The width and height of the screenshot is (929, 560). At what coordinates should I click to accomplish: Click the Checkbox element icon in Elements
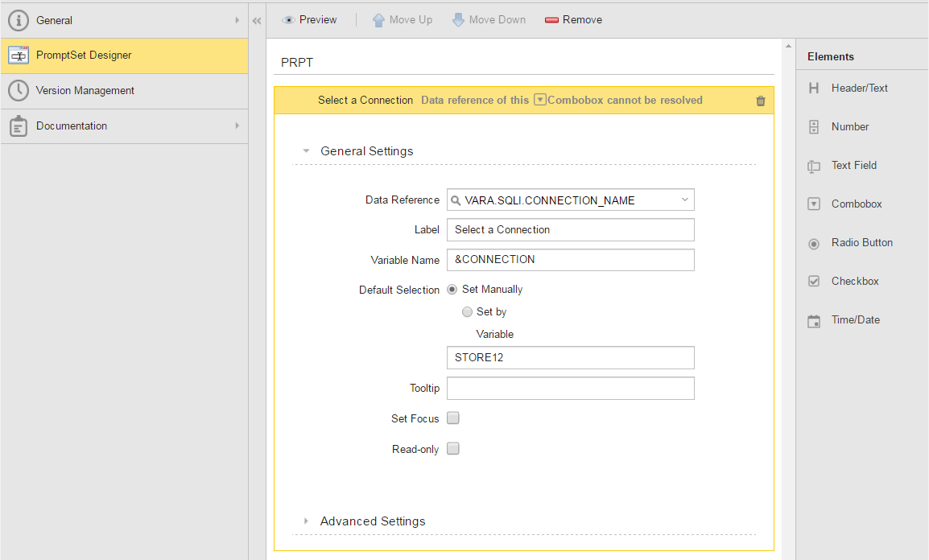pyautogui.click(x=814, y=282)
